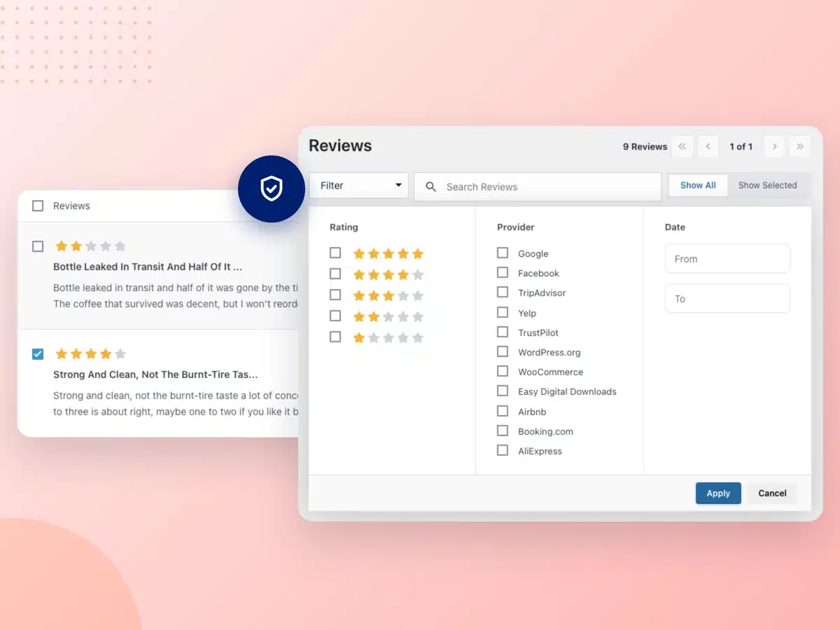
Task: Switch to the Show Selected tab
Action: coord(767,185)
